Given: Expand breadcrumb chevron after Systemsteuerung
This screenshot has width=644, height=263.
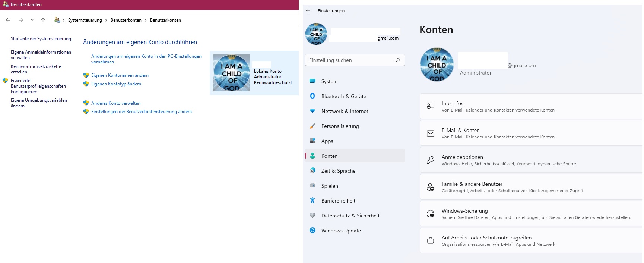Looking at the screenshot, I should [106, 20].
